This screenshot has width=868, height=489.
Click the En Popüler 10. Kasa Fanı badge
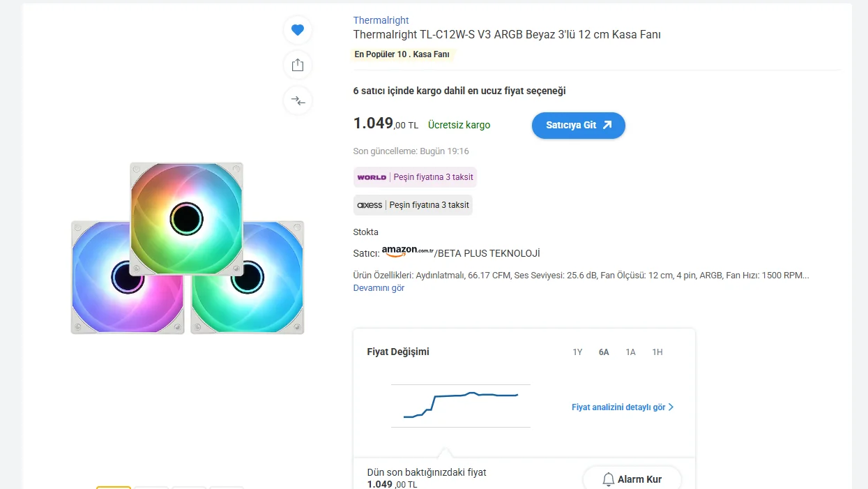[402, 54]
